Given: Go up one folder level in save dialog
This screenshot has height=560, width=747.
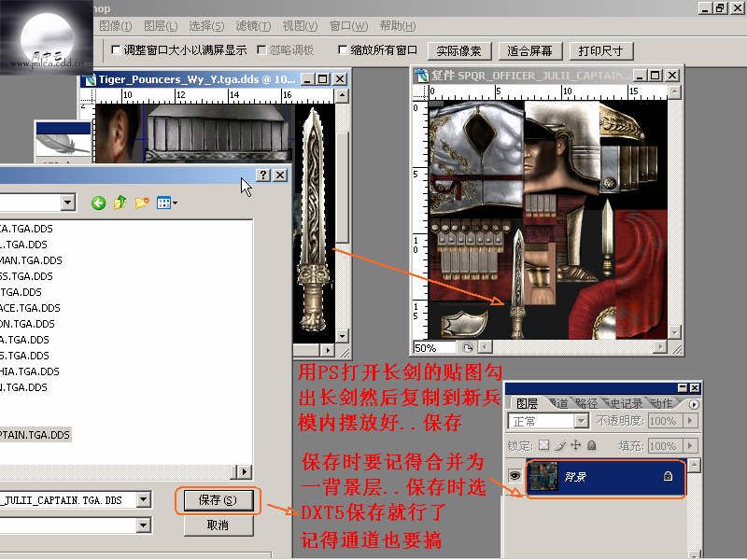Looking at the screenshot, I should click(120, 203).
